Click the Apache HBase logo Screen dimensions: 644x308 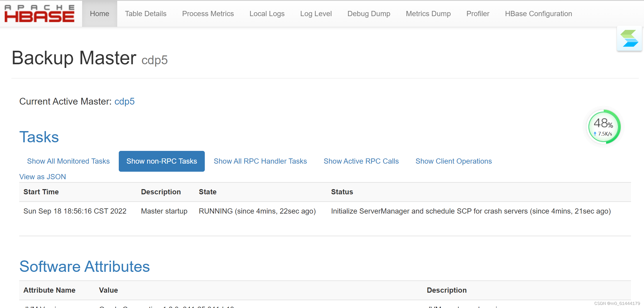40,14
